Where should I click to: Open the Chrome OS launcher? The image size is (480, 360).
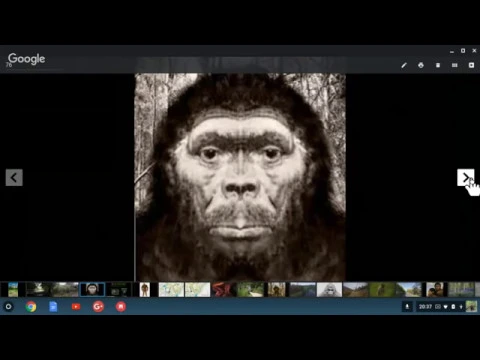pos(9,306)
